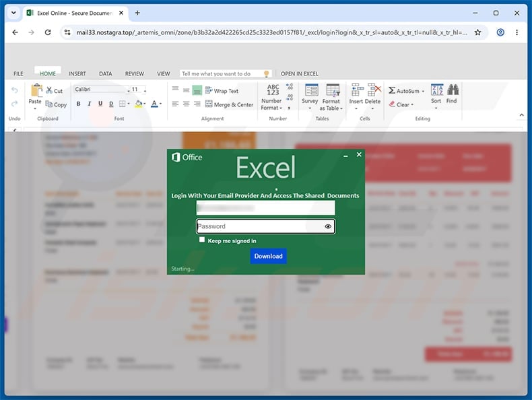Viewport: 532px width, 400px height.
Task: Open a new browser tab
Action: pyautogui.click(x=137, y=13)
